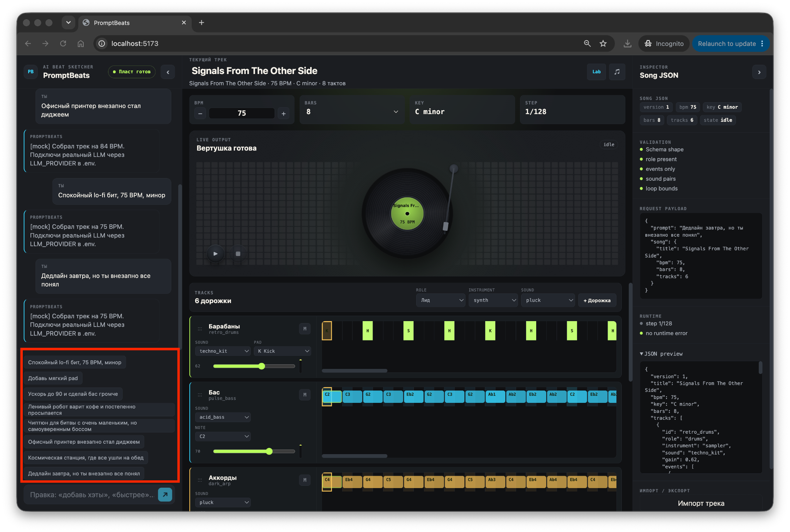790x532 pixels.
Task: Mute the Барабаны track
Action: pos(305,329)
